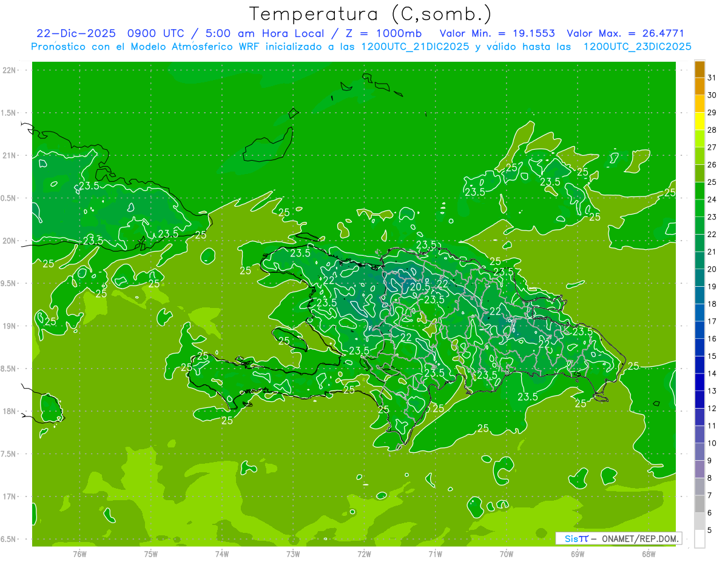The width and height of the screenshot is (728, 562).
Task: Click the 20.5 contour label on the map
Action: (x=420, y=287)
